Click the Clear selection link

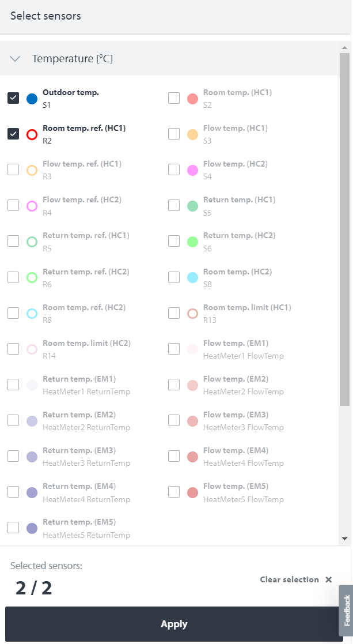click(289, 579)
